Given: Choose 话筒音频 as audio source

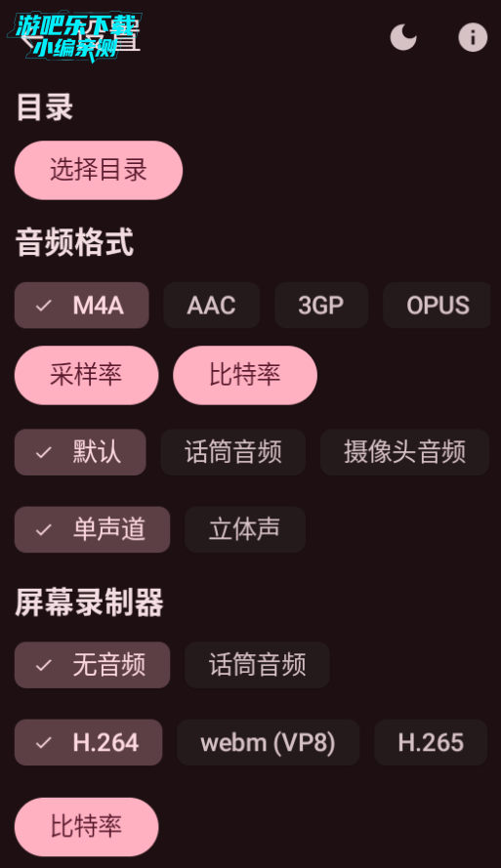Looking at the screenshot, I should [233, 452].
